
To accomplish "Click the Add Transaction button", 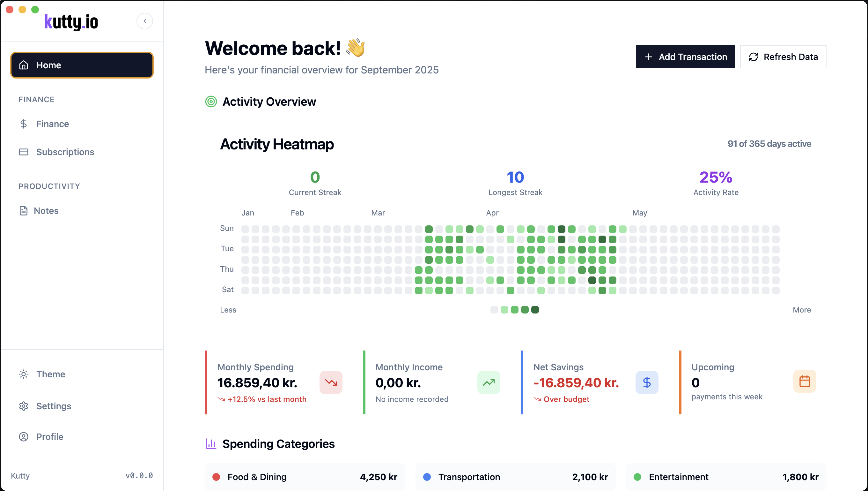I will pos(685,57).
